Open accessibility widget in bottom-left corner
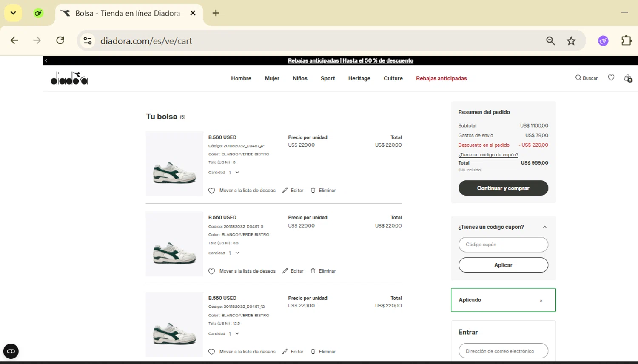 [11, 351]
